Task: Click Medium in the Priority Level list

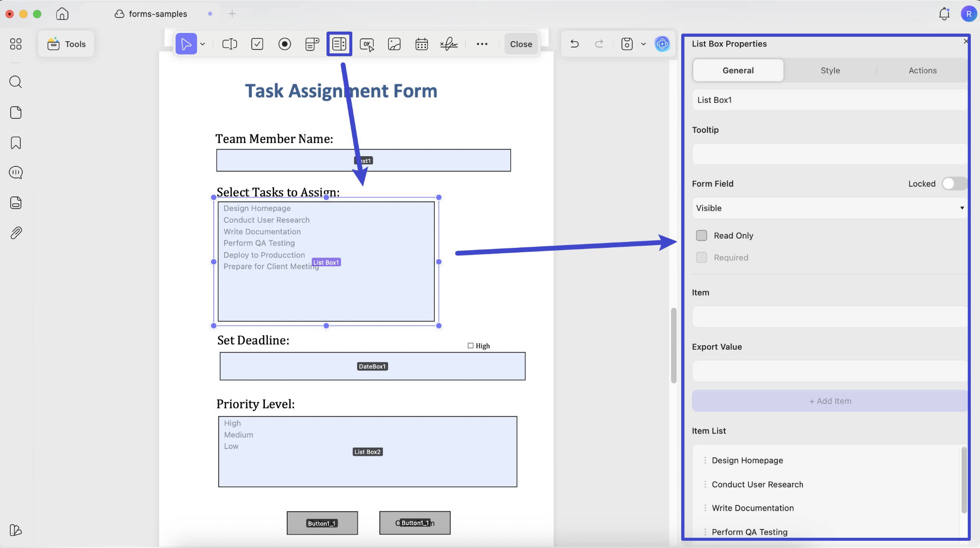Action: [x=238, y=435]
